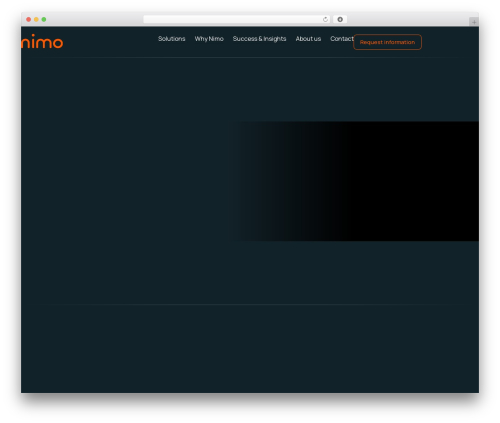Open the About us page

tap(308, 39)
